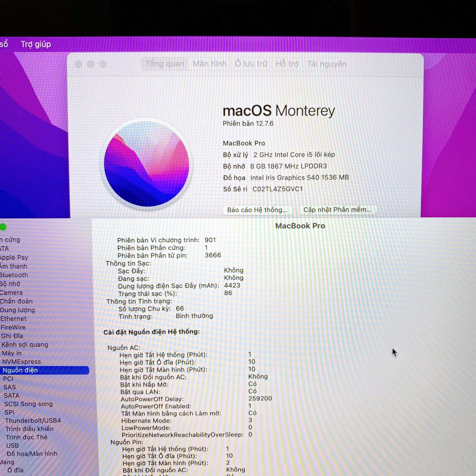Select the Hỗ trợ tab
Image resolution: width=476 pixels, height=476 pixels.
[287, 64]
